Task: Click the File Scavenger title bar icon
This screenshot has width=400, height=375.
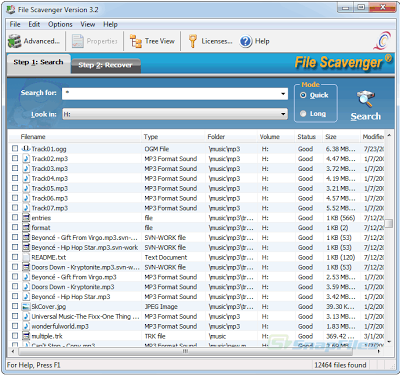Action: tap(11, 10)
